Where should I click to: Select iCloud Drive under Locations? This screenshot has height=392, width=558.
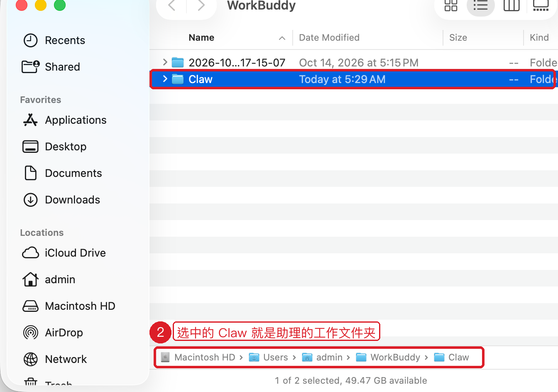click(64, 253)
